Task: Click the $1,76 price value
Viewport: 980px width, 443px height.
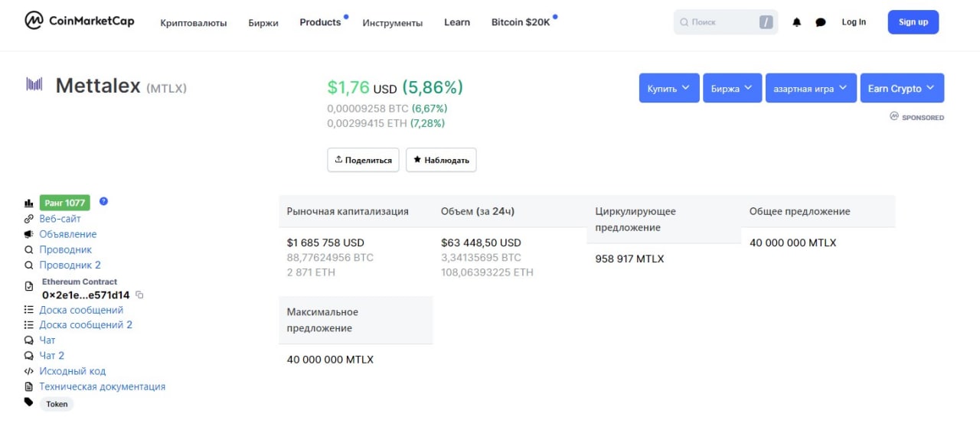Action: tap(348, 87)
